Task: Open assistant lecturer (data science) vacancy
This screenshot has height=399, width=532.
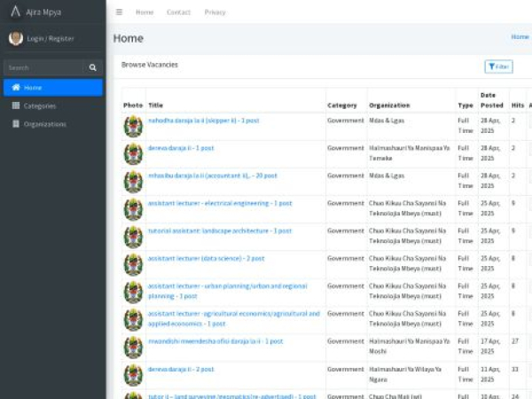Action: [206, 258]
